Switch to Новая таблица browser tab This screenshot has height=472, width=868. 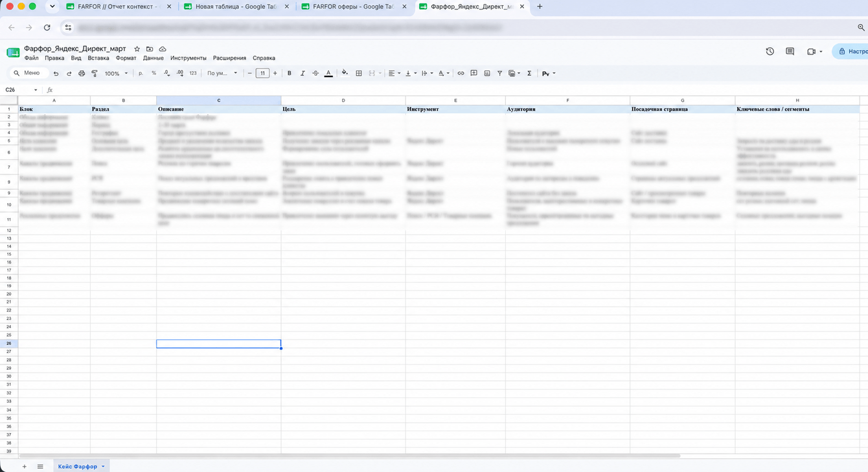point(236,6)
